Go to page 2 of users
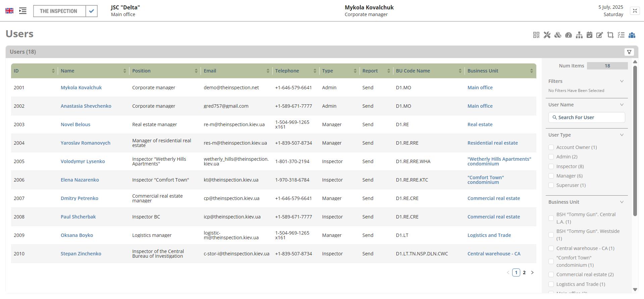Screen dimensions: 644x299 pyautogui.click(x=524, y=272)
